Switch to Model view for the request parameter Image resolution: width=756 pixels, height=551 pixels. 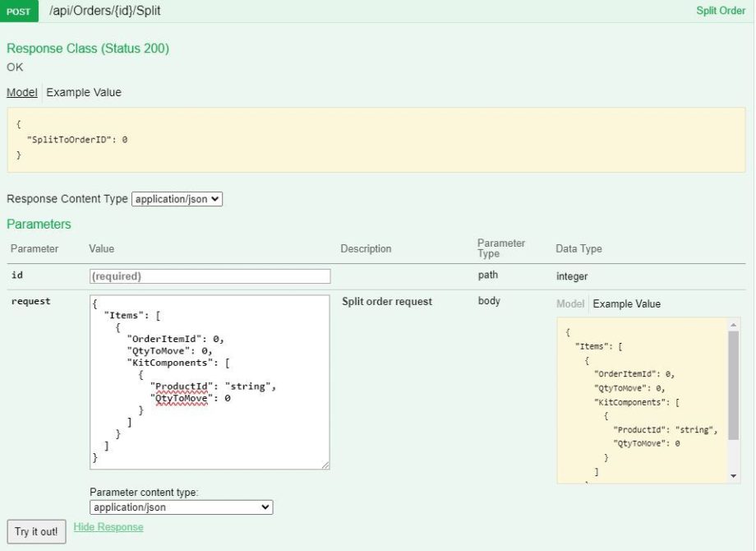570,303
